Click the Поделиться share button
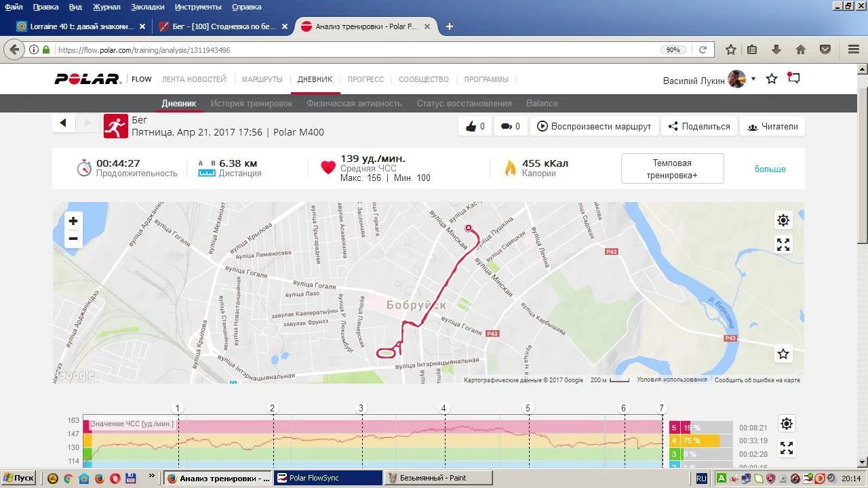This screenshot has width=868, height=488. click(x=698, y=126)
